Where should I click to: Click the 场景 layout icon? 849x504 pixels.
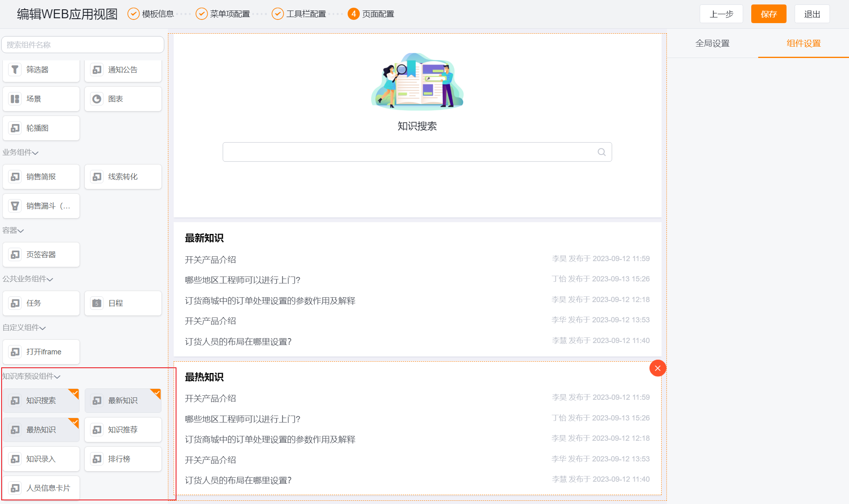click(15, 99)
